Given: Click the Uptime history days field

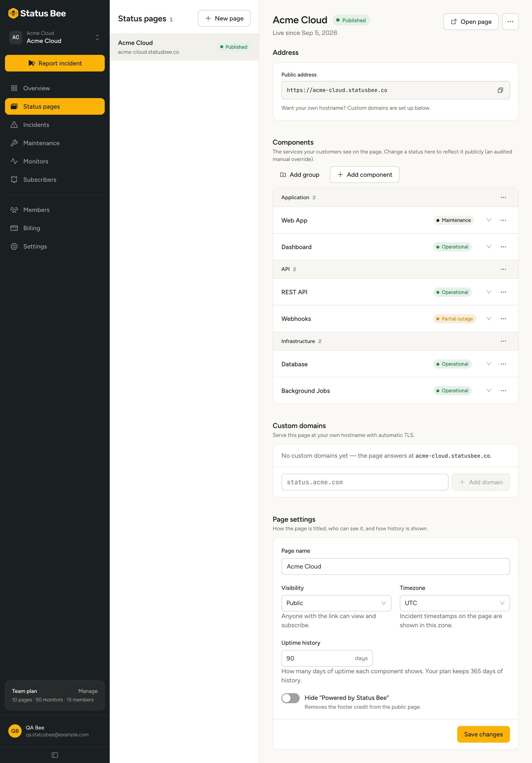Looking at the screenshot, I should [327, 658].
